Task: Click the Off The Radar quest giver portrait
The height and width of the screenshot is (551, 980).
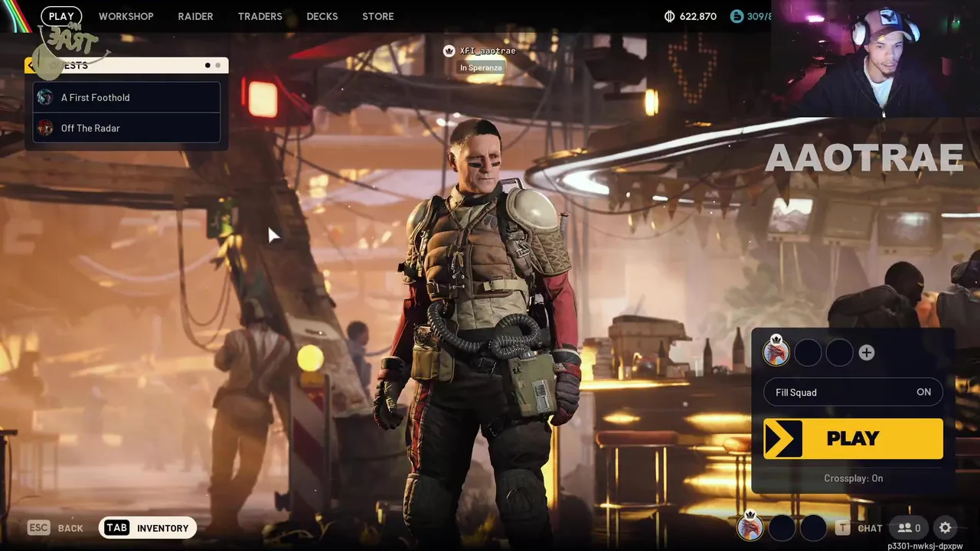Action: (x=45, y=128)
